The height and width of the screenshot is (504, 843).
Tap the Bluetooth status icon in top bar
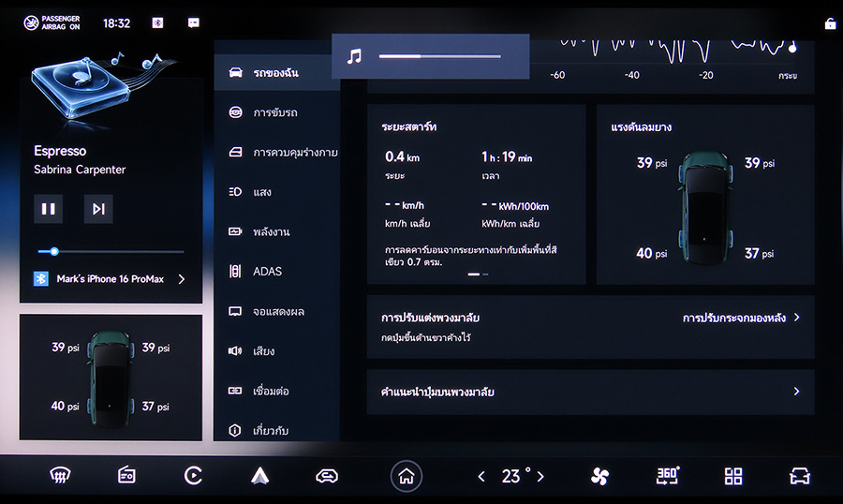[157, 22]
